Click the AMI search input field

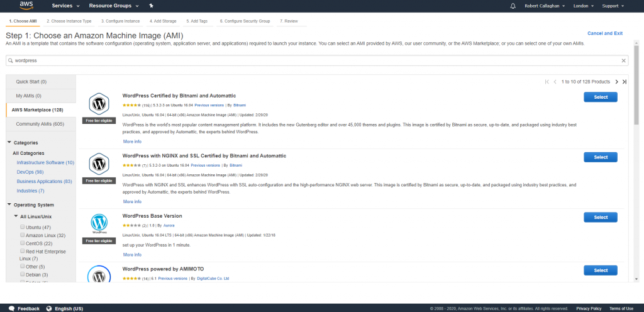[x=317, y=61]
